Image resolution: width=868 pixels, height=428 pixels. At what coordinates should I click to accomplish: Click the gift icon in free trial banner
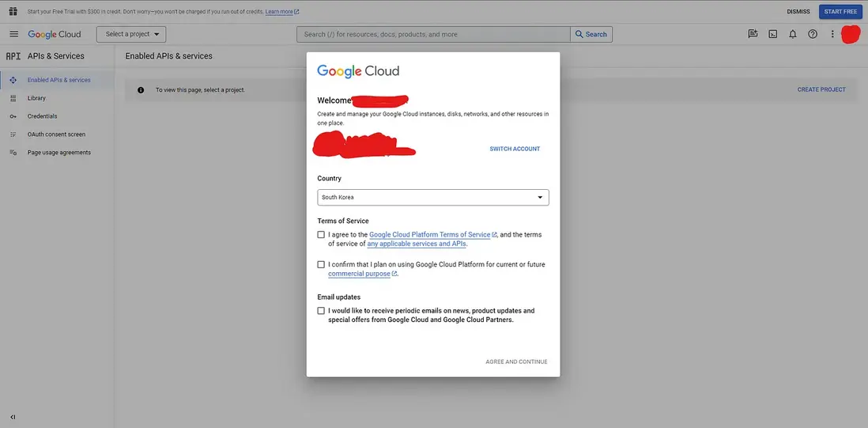[13, 11]
